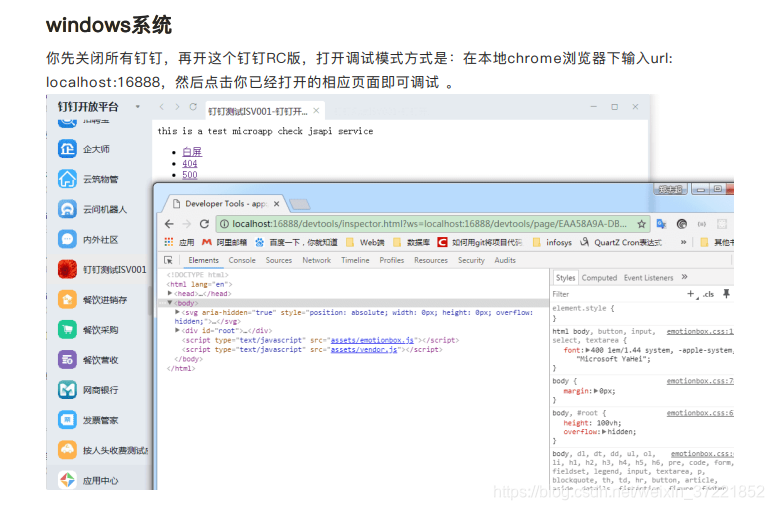Click the plus new style rule icon
The image size is (774, 510).
[x=691, y=294]
